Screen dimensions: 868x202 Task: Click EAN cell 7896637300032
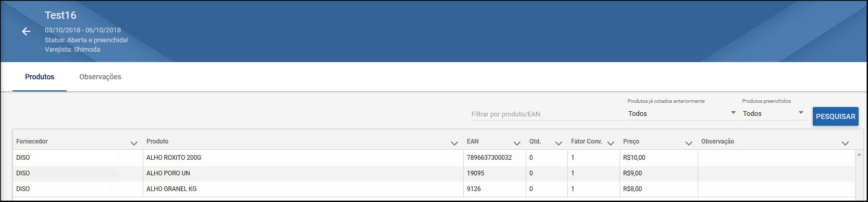(x=489, y=158)
